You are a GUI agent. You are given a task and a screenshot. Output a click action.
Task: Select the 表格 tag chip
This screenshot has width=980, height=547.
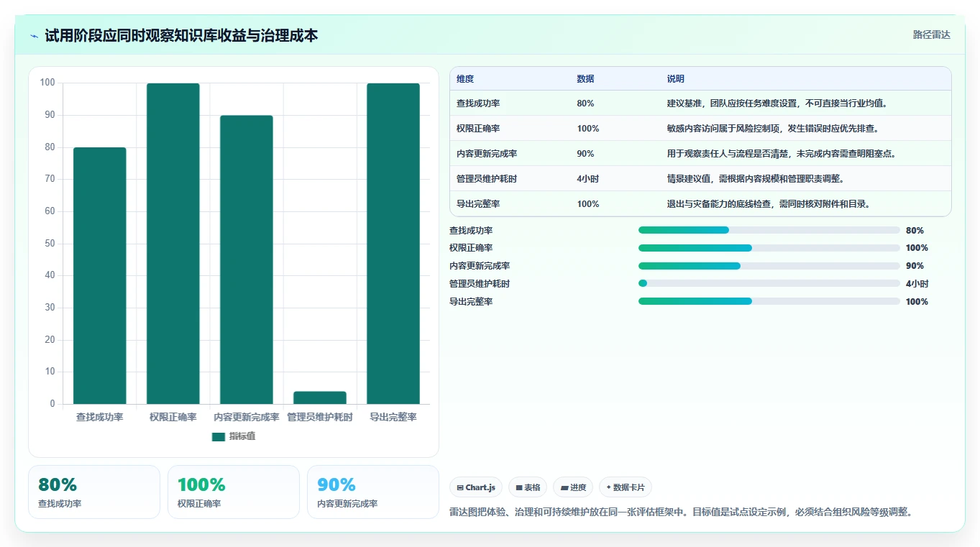pos(528,487)
